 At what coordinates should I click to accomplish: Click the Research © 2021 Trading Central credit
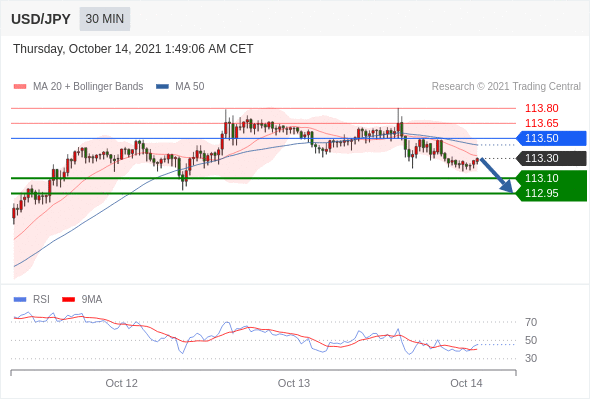506,87
